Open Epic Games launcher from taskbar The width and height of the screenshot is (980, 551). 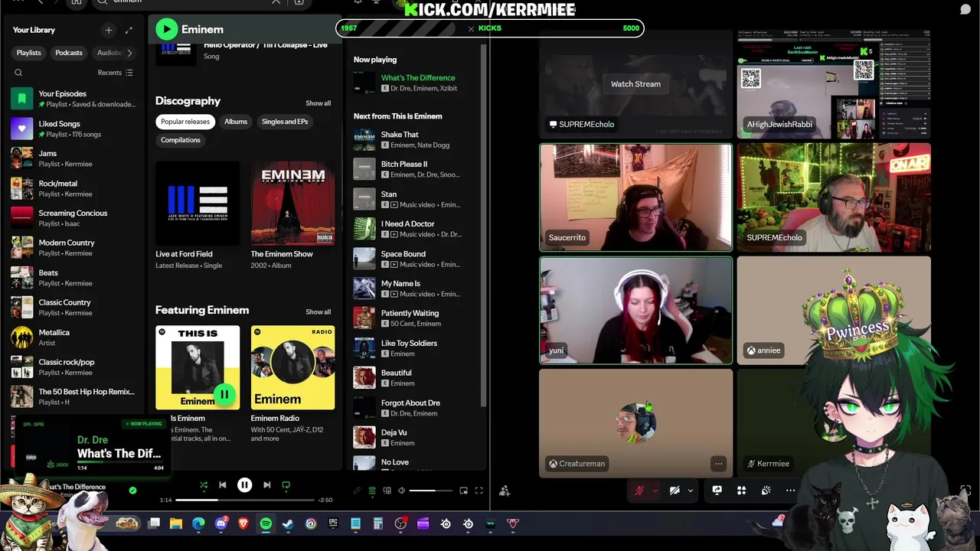[333, 523]
